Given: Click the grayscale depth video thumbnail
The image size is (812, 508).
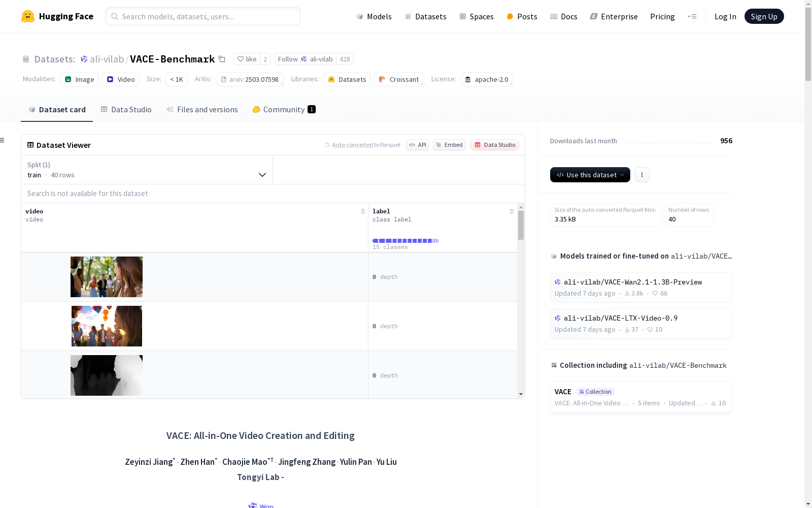Looking at the screenshot, I should pos(107,375).
